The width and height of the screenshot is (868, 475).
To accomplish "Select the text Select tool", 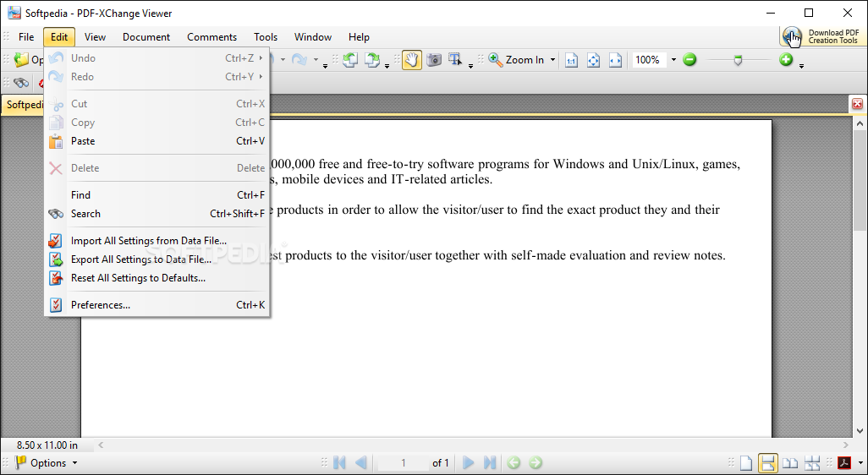I will coord(455,60).
